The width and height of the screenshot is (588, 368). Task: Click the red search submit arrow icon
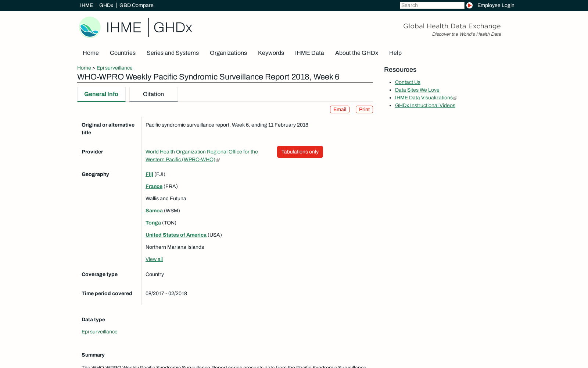coord(469,5)
